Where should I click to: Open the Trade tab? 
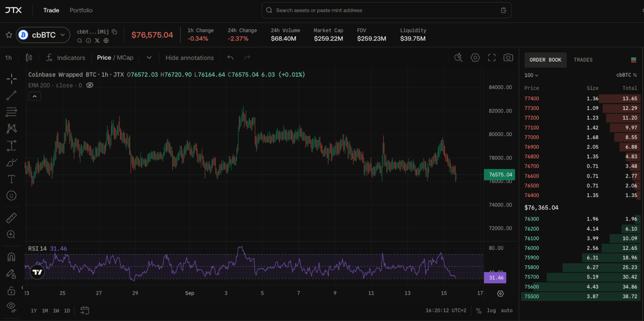[51, 10]
